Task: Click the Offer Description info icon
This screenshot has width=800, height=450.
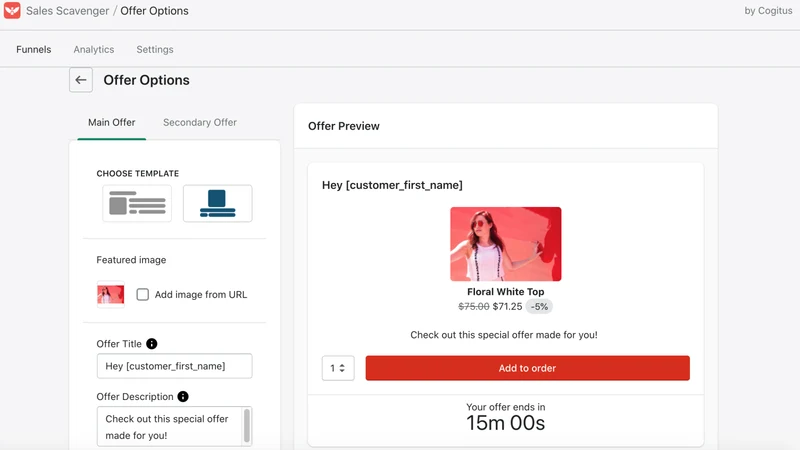Action: pos(183,396)
